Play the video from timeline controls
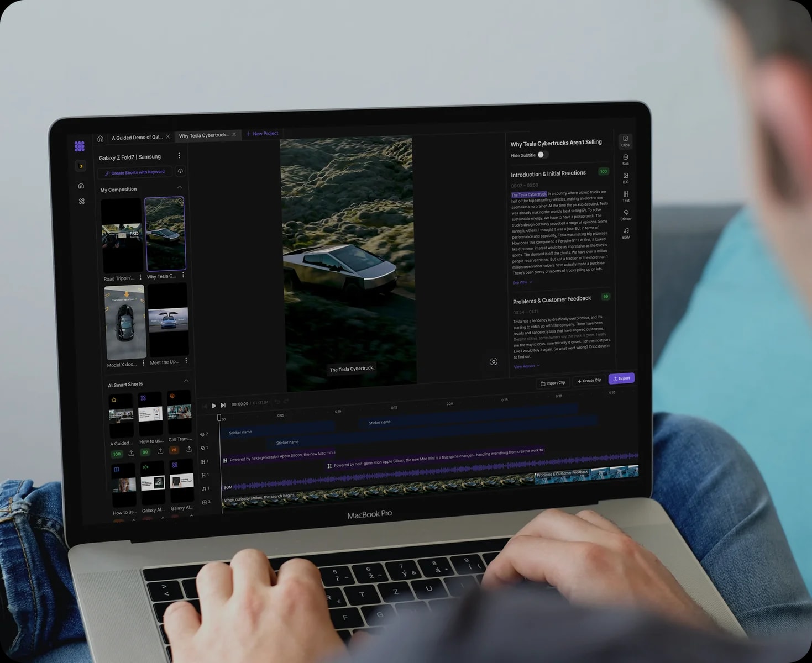 (214, 406)
